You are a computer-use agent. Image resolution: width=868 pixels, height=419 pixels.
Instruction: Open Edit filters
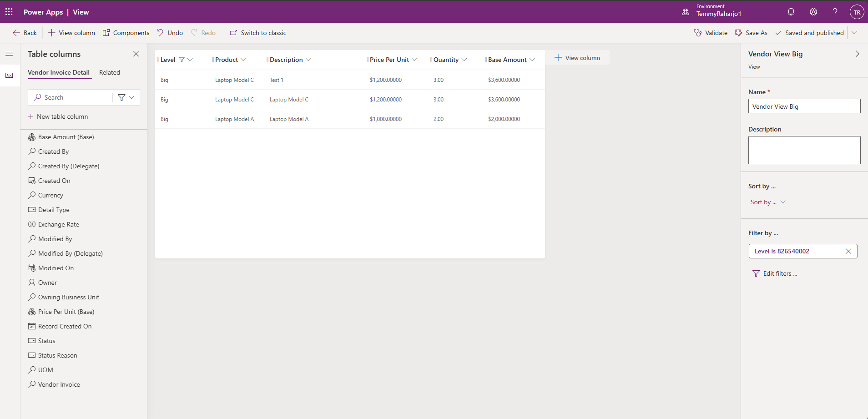[x=775, y=273]
